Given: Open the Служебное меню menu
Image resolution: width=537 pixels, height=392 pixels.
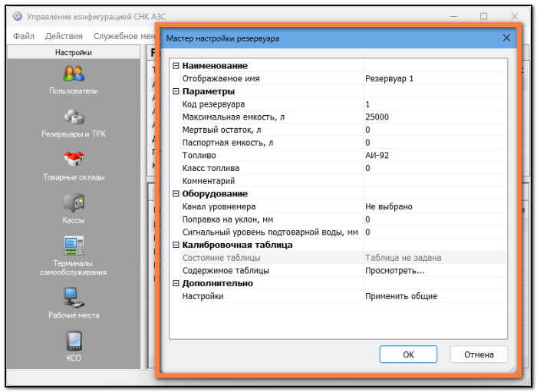Looking at the screenshot, I should click(x=124, y=36).
